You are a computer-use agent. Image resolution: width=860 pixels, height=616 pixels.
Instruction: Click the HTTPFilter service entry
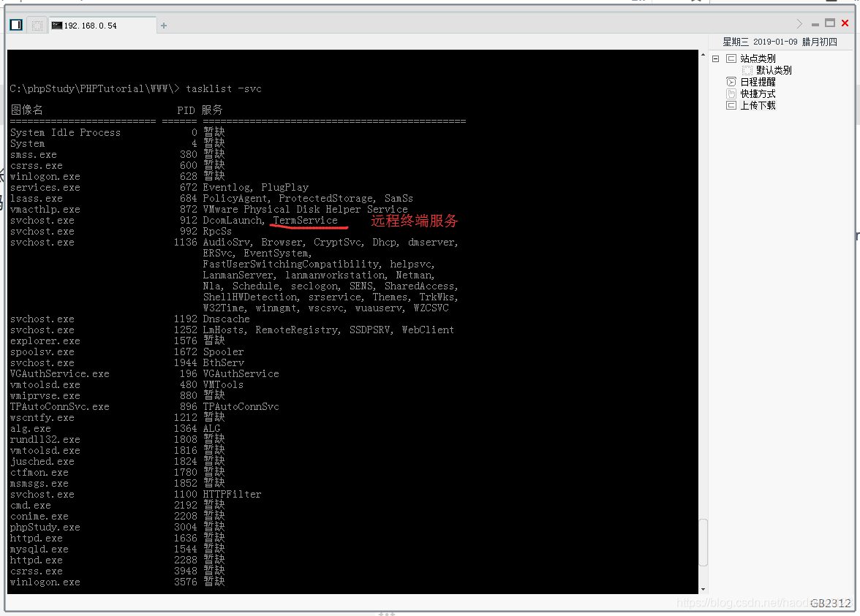232,494
